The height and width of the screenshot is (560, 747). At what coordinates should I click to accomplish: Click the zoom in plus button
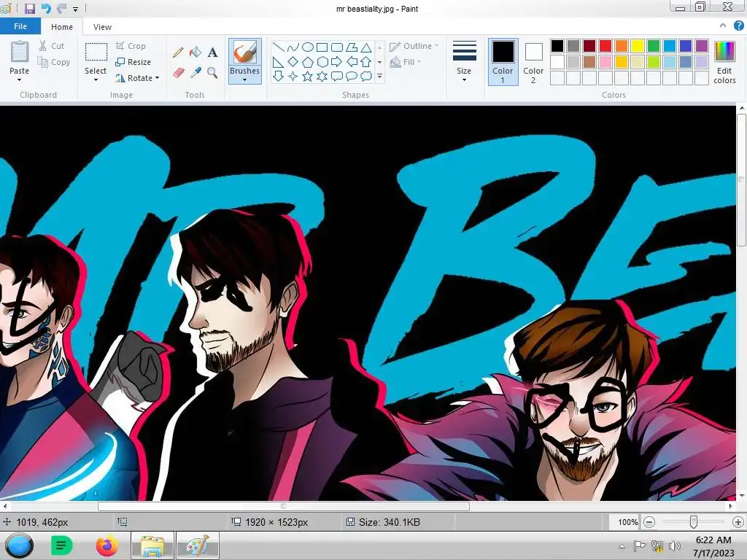pos(738,522)
